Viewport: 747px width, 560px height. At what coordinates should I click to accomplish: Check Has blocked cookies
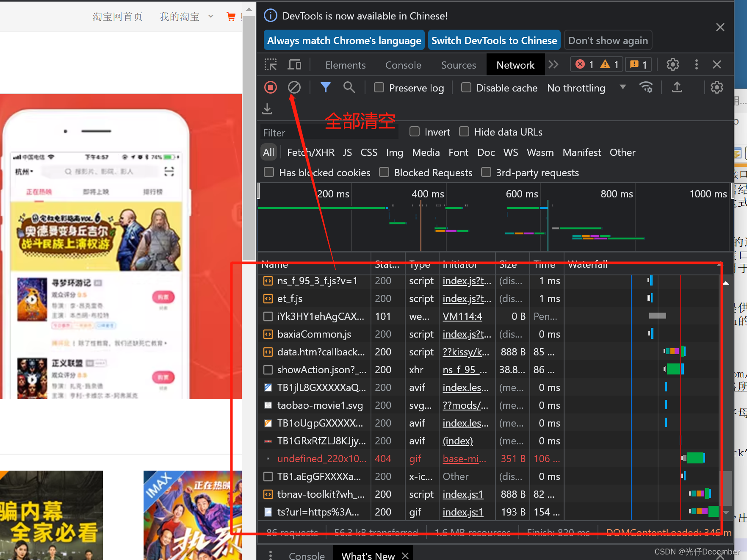click(269, 172)
